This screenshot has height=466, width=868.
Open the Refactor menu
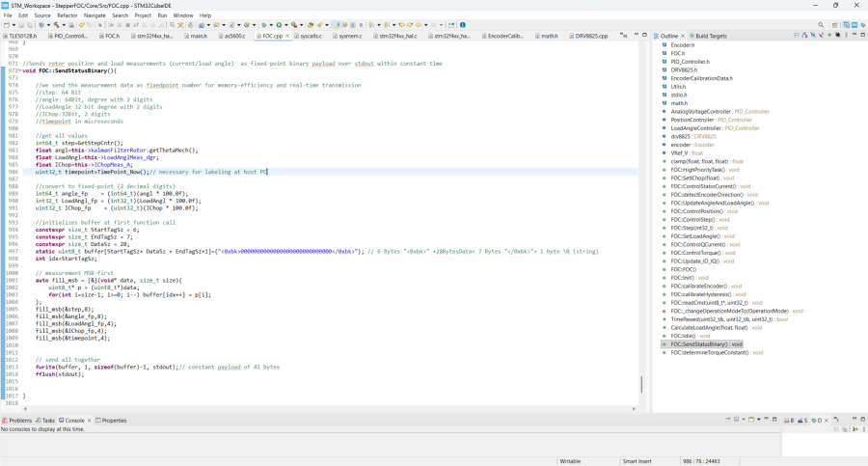coord(68,15)
